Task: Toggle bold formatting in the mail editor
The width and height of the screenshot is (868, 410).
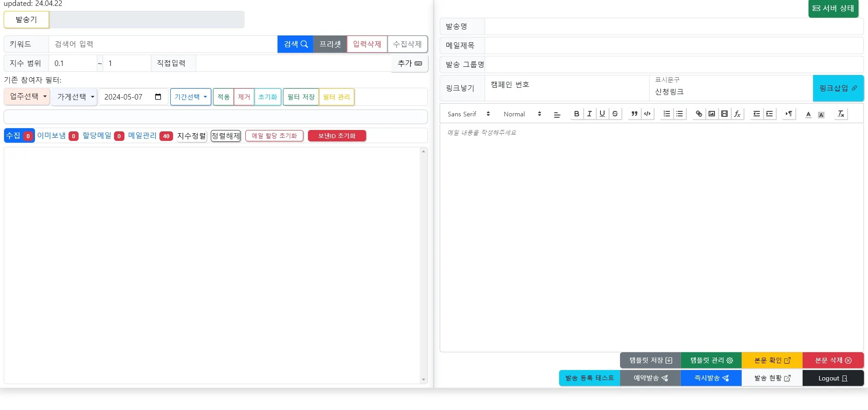Action: coord(575,114)
